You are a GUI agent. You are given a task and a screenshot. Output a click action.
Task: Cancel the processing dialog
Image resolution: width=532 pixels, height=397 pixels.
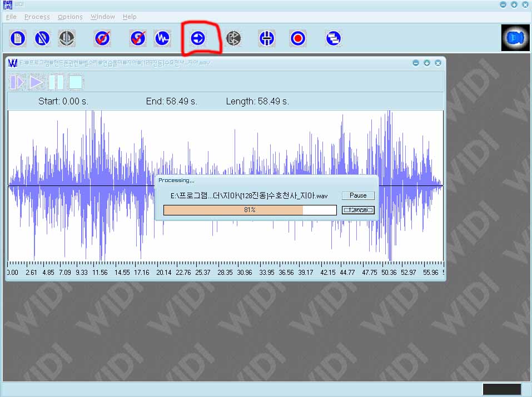click(358, 210)
